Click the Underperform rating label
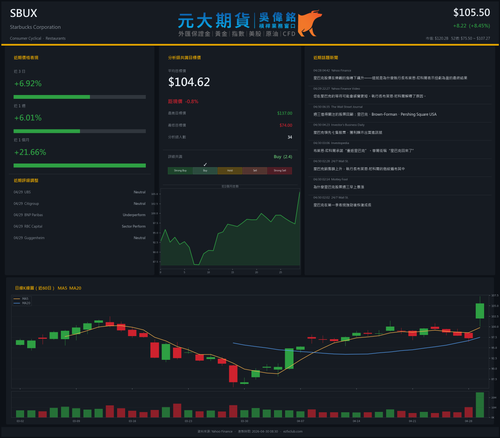This screenshot has height=438, width=500. pos(134,215)
